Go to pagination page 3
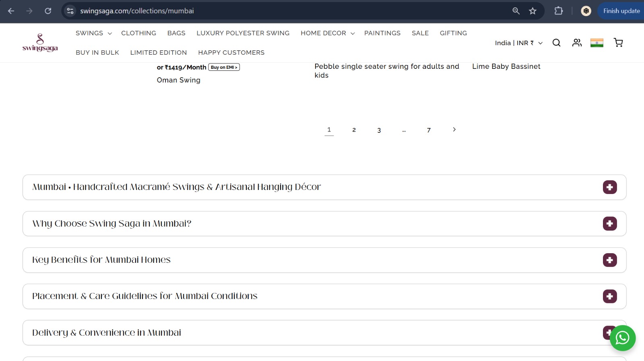Image resolution: width=644 pixels, height=361 pixels. pyautogui.click(x=379, y=130)
